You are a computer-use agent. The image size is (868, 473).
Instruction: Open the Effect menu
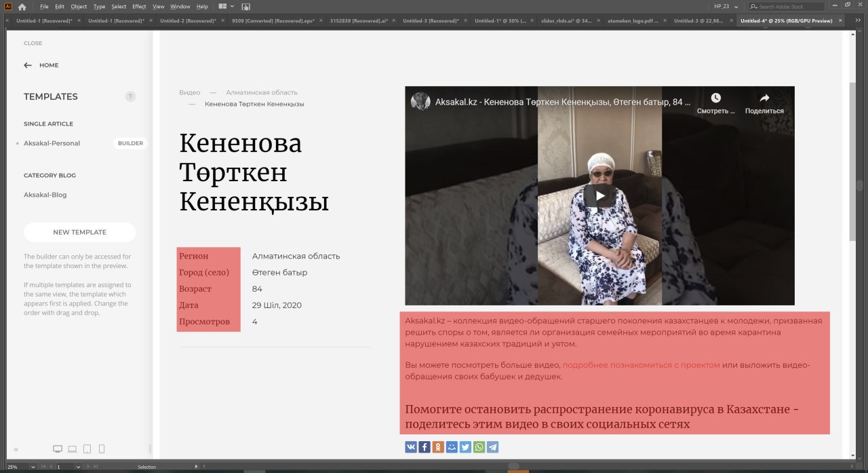click(x=139, y=6)
